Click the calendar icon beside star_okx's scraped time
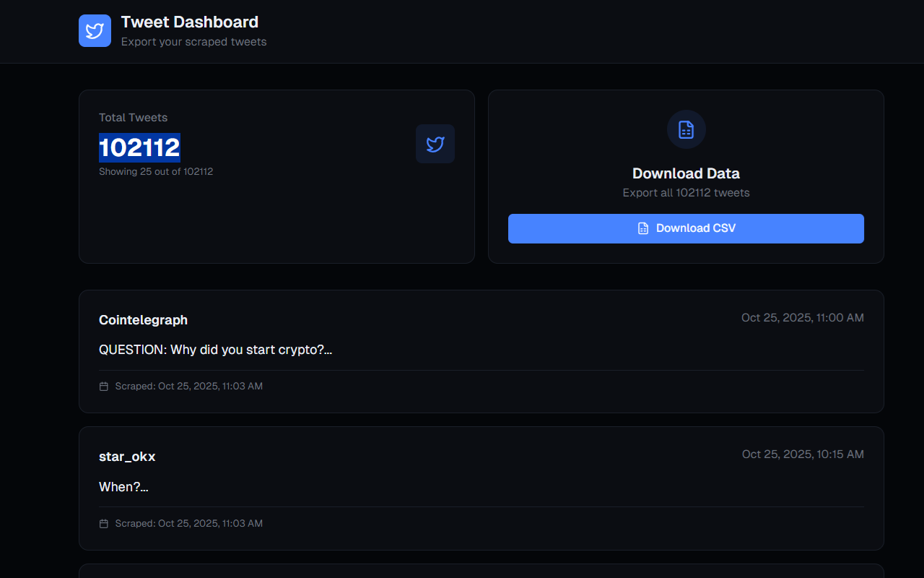 pos(103,523)
